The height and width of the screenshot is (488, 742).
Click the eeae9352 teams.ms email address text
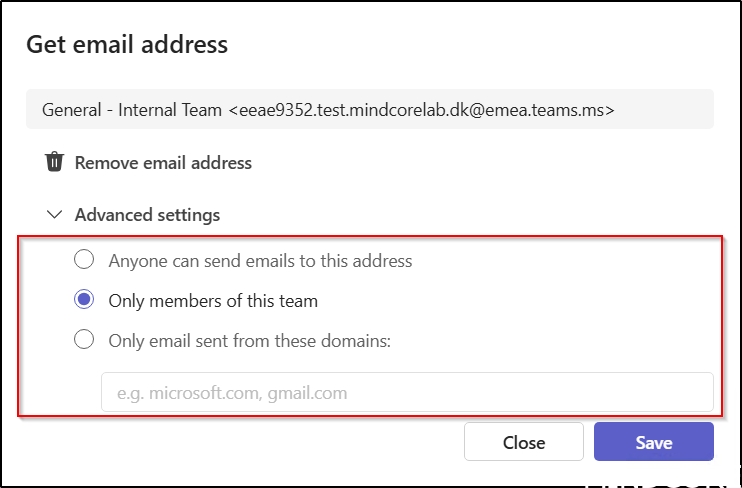421,109
